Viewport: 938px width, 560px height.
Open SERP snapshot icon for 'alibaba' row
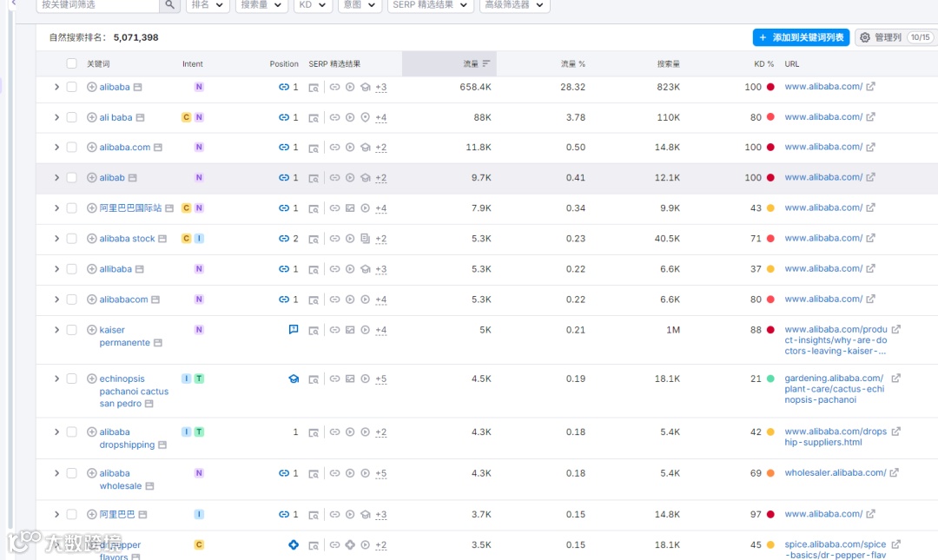coord(314,88)
